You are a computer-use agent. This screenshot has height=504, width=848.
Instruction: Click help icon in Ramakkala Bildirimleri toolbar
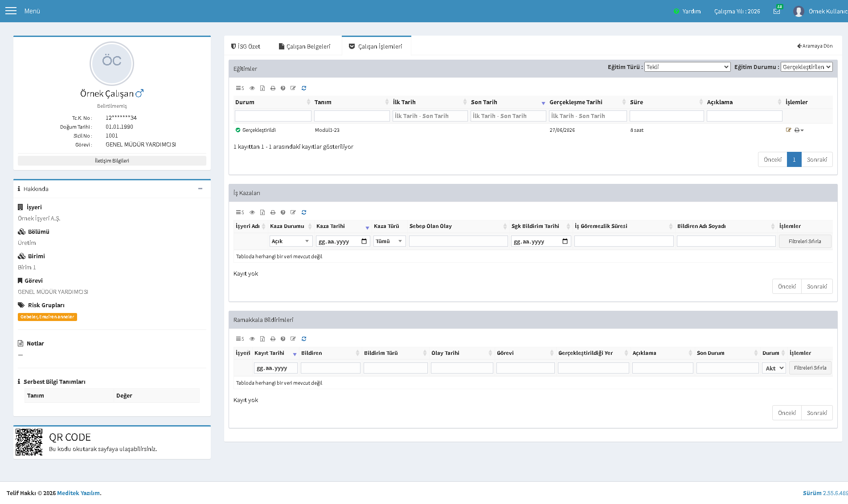point(283,339)
